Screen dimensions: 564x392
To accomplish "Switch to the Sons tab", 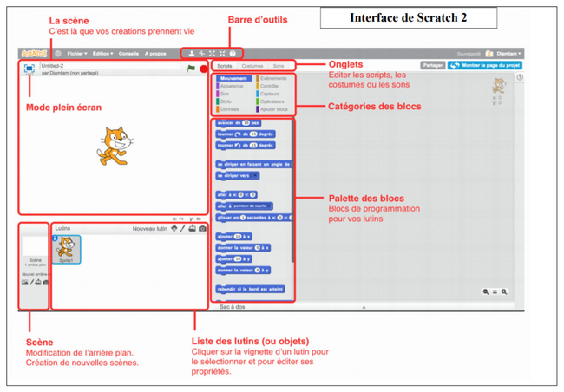I will click(x=279, y=66).
